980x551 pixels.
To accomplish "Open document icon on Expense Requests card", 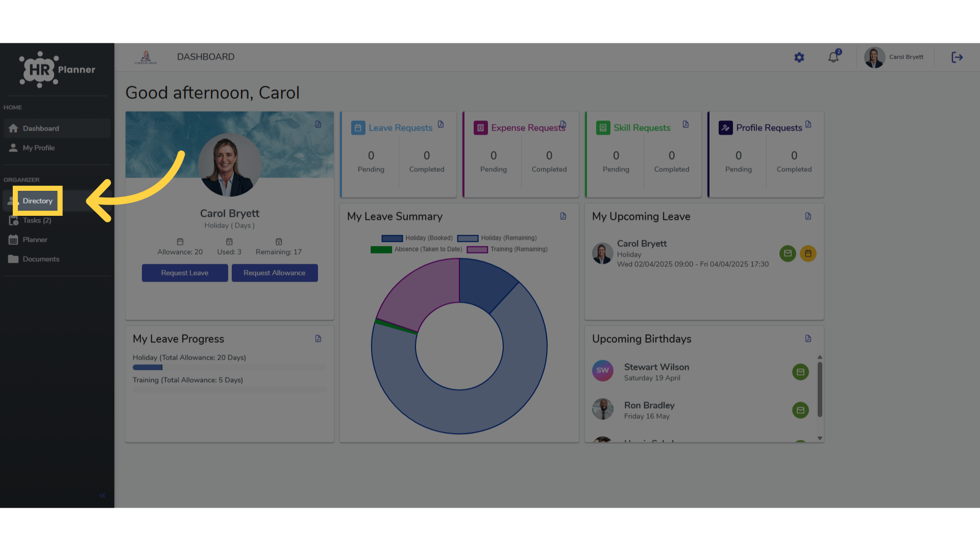I will point(563,124).
